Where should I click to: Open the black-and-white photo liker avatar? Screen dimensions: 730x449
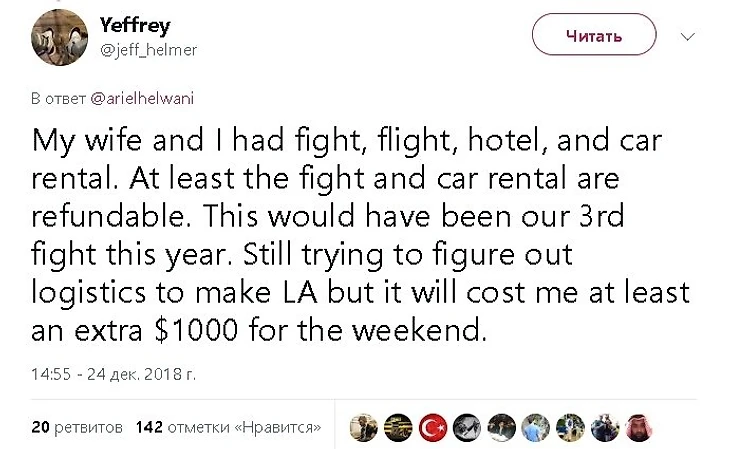point(467,427)
